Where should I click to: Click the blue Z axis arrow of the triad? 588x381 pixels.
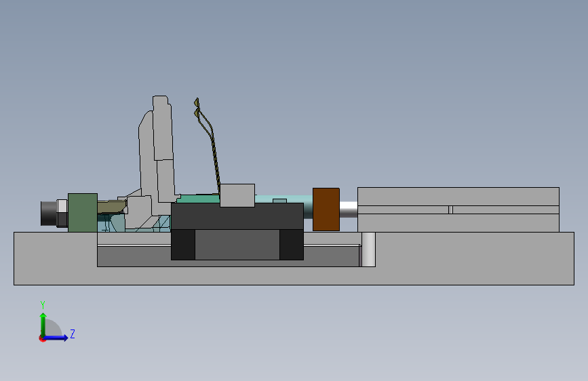point(56,338)
